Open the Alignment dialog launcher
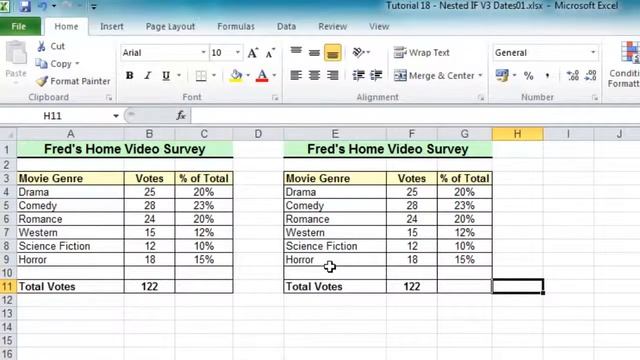This screenshot has width=640, height=360. 481,98
